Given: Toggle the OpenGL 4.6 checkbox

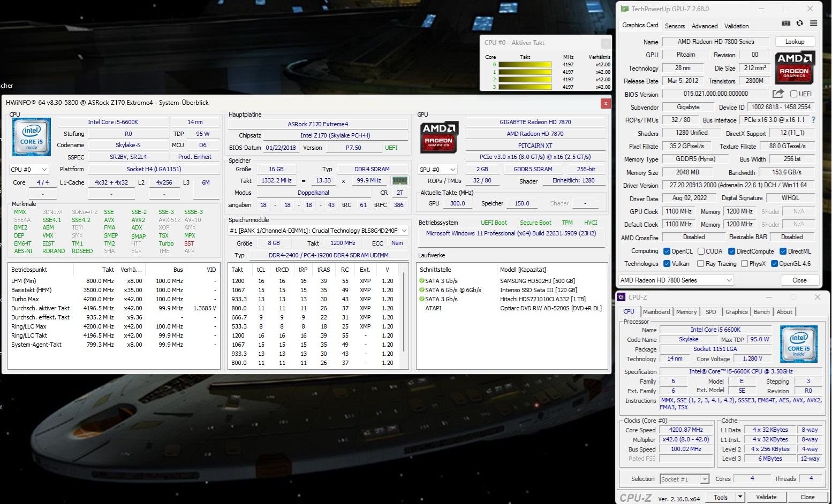Looking at the screenshot, I should 774,263.
